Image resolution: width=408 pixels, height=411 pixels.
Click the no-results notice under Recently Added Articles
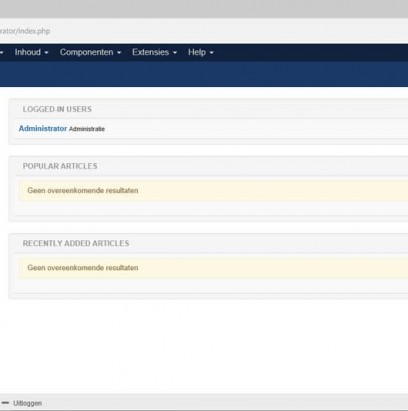213,268
